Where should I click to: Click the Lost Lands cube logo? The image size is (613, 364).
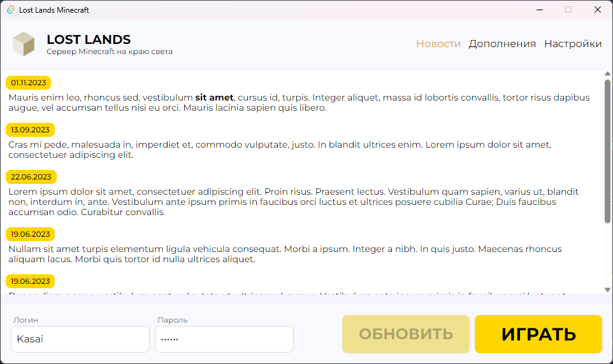(x=24, y=44)
